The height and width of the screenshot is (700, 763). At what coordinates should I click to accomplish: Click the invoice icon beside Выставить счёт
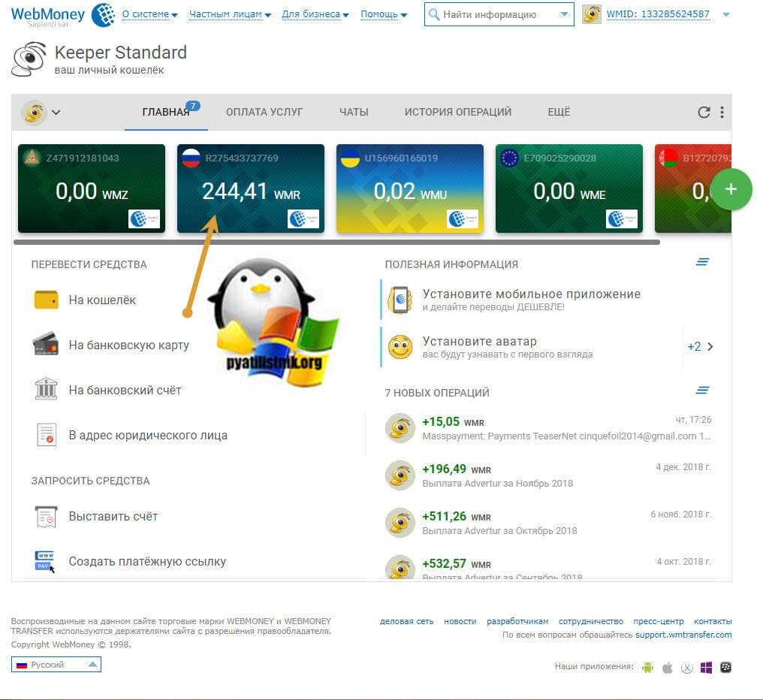pyautogui.click(x=46, y=517)
